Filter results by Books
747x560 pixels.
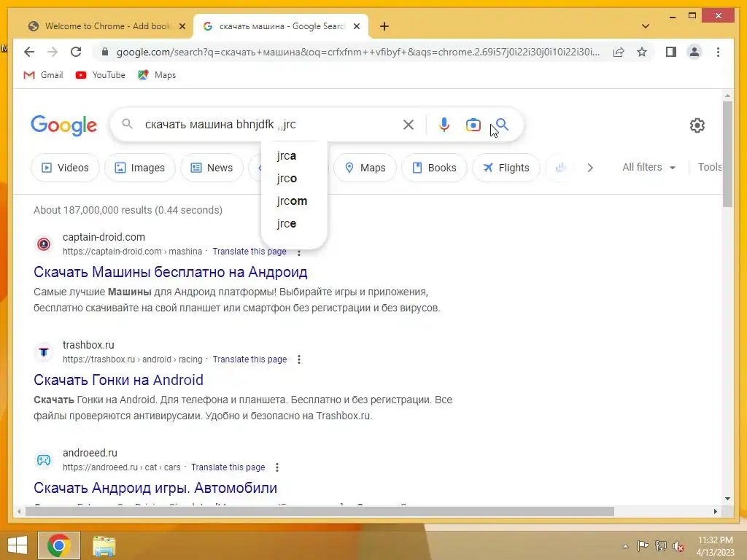(x=434, y=168)
